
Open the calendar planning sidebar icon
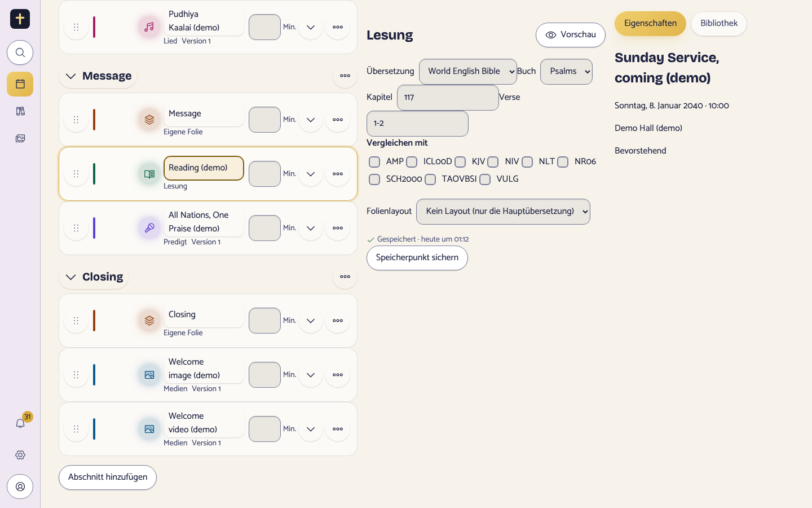point(20,84)
